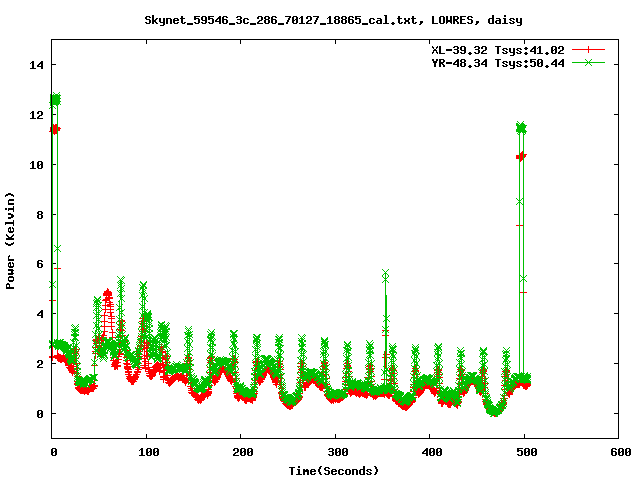
Task: Click the y-axis tick label 6
Action: (40, 264)
